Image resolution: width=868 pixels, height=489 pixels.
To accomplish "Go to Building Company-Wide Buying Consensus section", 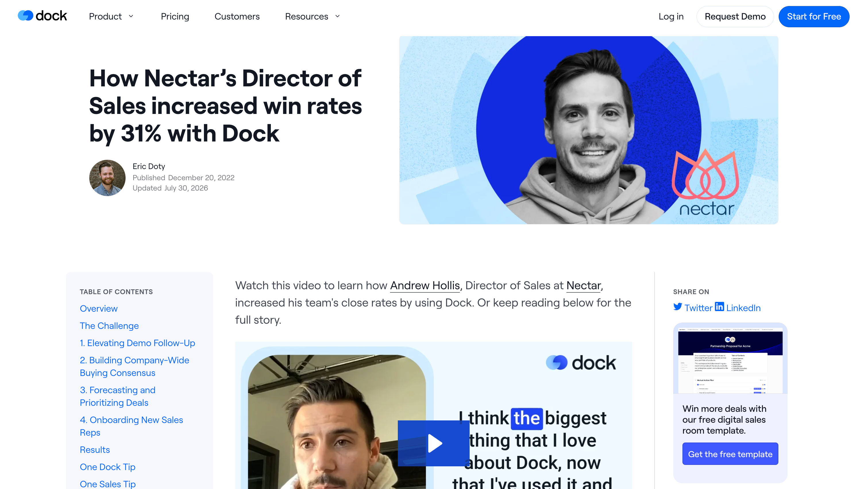I will click(x=134, y=366).
